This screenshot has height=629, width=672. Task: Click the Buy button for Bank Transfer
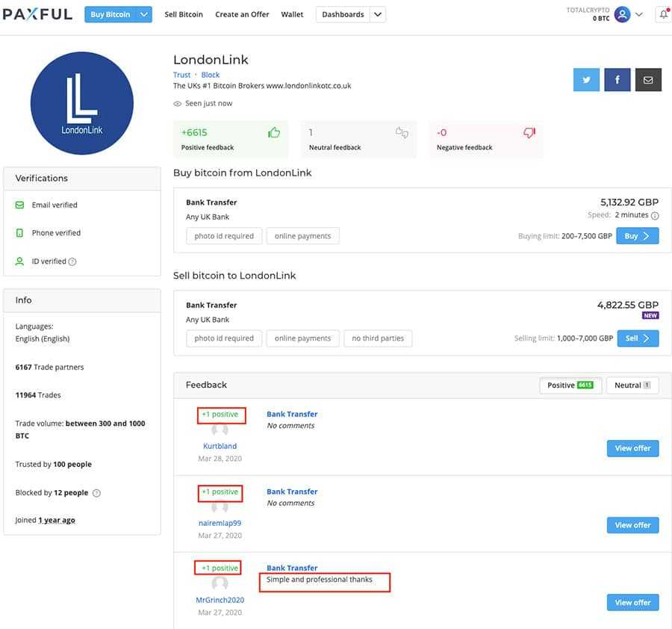(638, 235)
